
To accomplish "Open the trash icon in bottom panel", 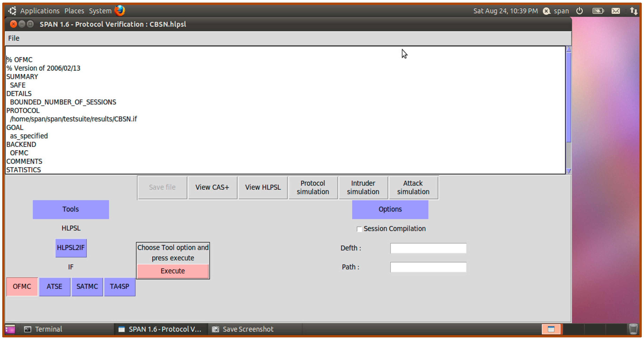I will (633, 329).
